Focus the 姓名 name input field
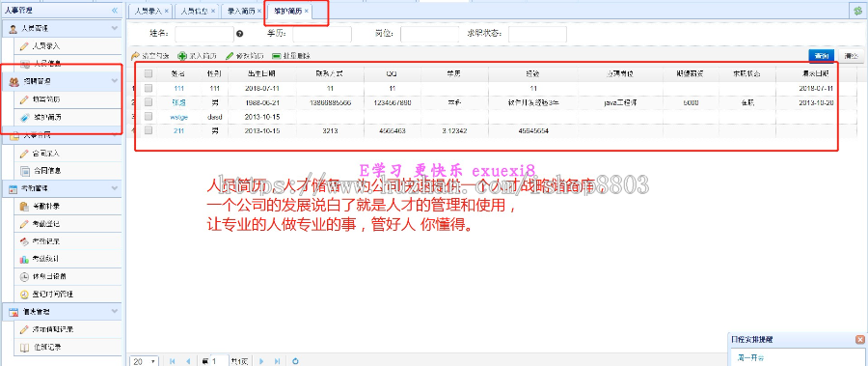Image resolution: width=868 pixels, height=366 pixels. 204,35
